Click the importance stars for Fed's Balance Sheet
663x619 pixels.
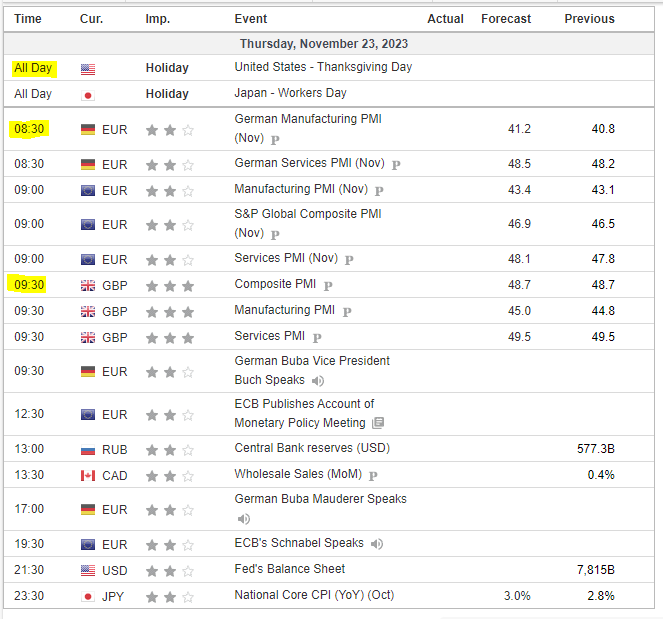pyautogui.click(x=170, y=571)
